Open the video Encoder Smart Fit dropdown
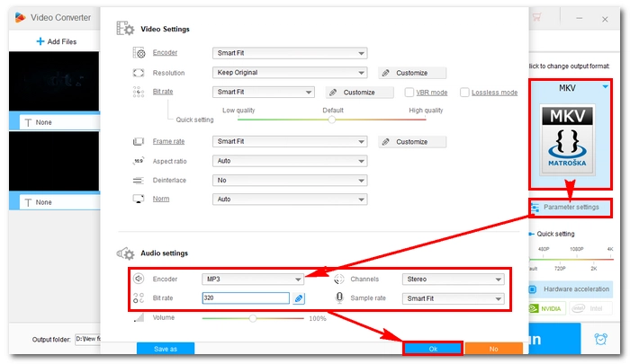The height and width of the screenshot is (364, 630). point(290,53)
